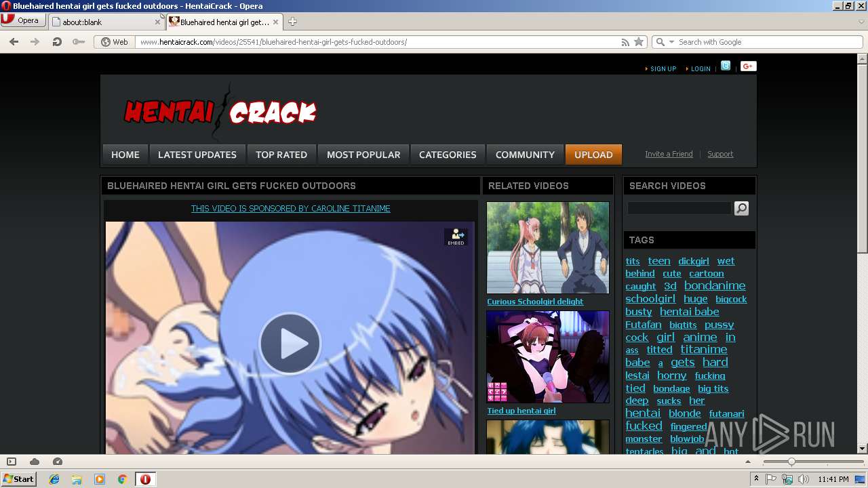
Task: Bookmark page with the star icon
Action: [x=638, y=42]
